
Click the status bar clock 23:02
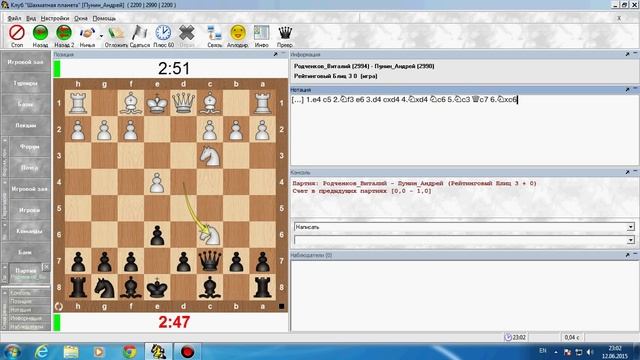point(515,337)
